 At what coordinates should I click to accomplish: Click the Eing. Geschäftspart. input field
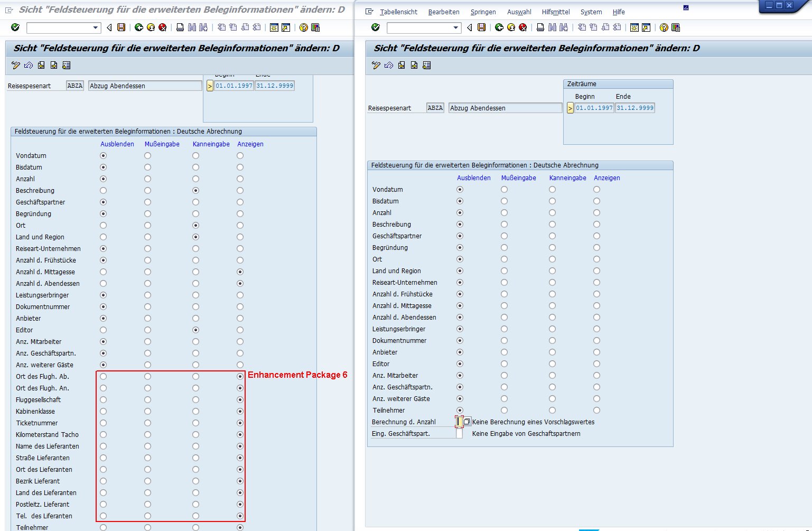click(460, 434)
